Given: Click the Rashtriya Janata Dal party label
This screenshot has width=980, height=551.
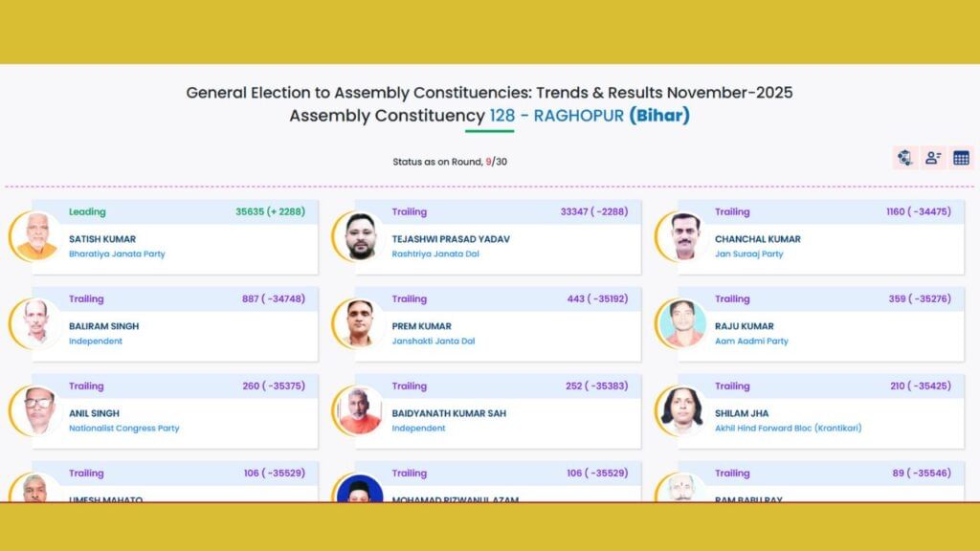Looking at the screenshot, I should click(x=435, y=254).
